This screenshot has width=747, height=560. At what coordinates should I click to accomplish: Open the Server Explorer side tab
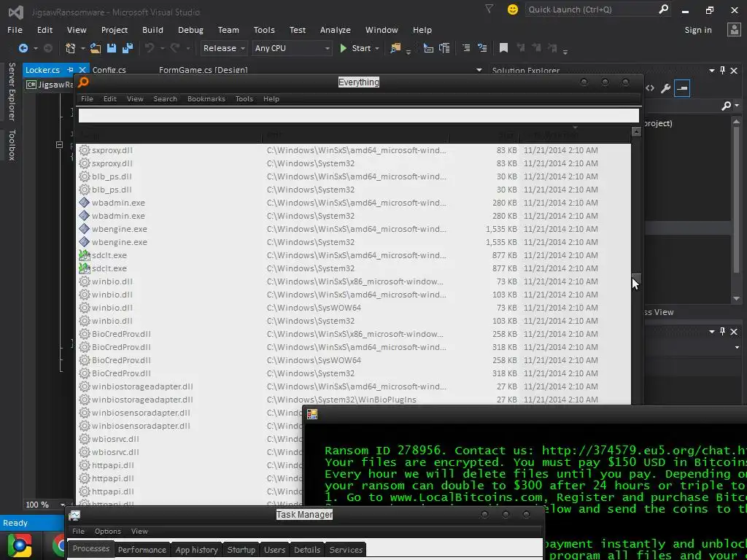[12, 91]
